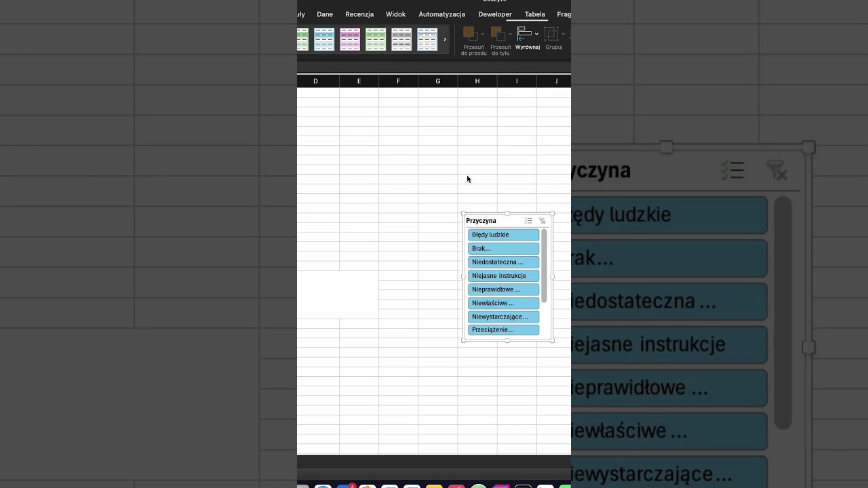This screenshot has width=868, height=488.
Task: Filter by Niewłaściwe ... slicer item
Action: [x=503, y=303]
